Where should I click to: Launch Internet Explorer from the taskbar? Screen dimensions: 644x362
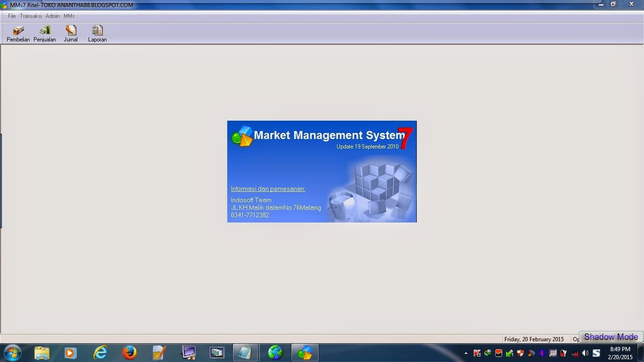[x=100, y=353]
